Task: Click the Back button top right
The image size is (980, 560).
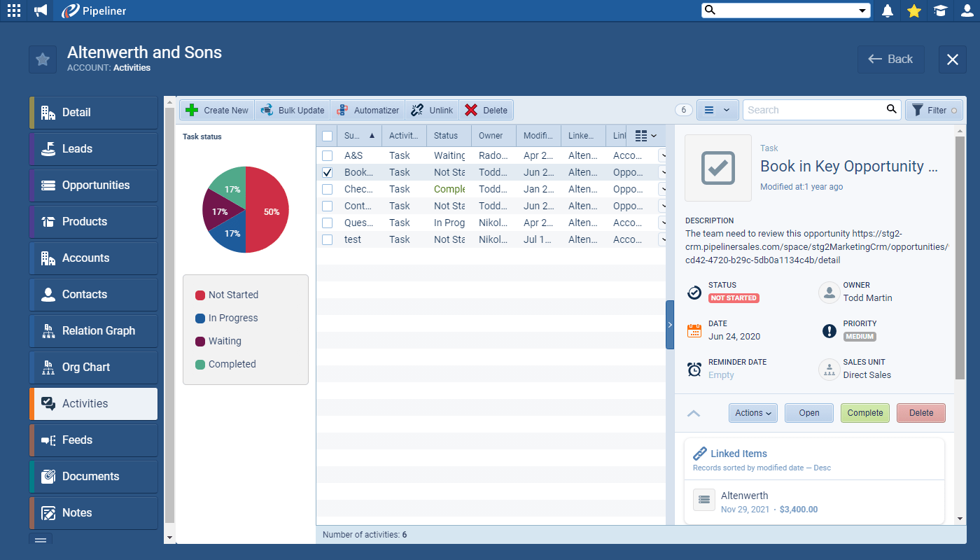Action: (891, 59)
